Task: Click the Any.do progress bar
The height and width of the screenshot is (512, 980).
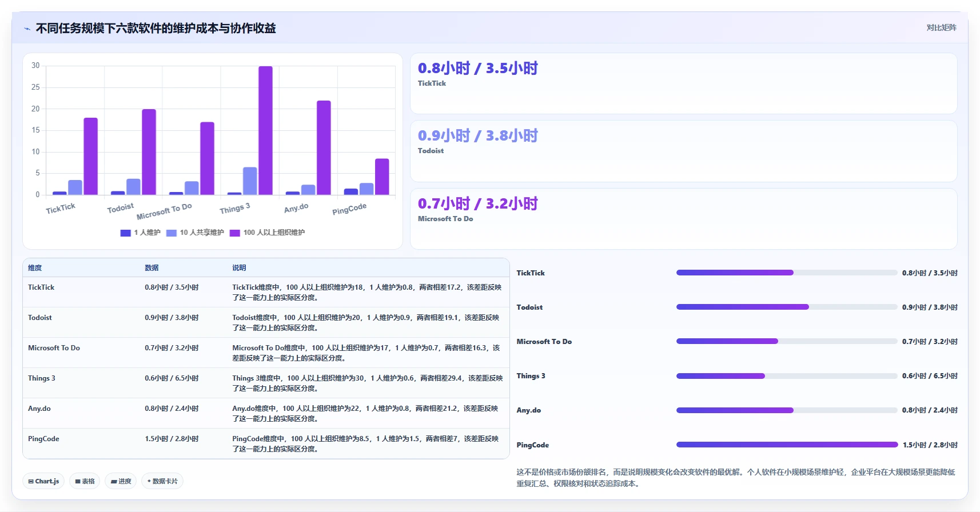Action: click(x=787, y=410)
